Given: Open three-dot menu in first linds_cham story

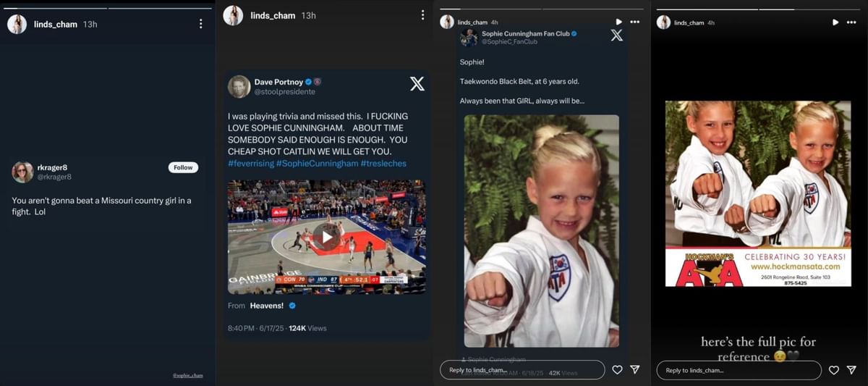Looking at the screenshot, I should click(200, 24).
